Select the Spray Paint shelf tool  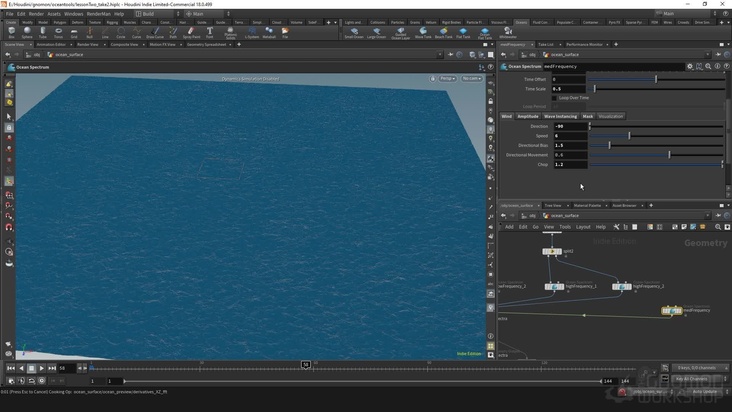[x=191, y=32]
